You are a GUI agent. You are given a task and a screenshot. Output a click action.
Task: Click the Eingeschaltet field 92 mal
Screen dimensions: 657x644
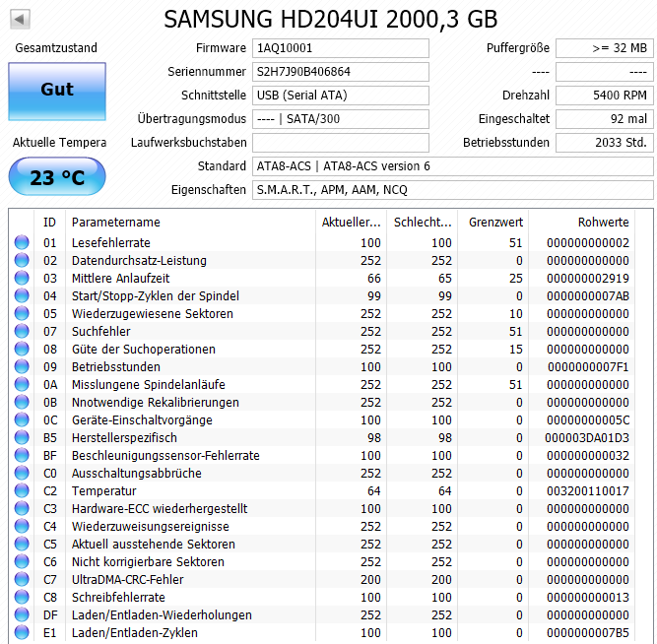point(605,119)
